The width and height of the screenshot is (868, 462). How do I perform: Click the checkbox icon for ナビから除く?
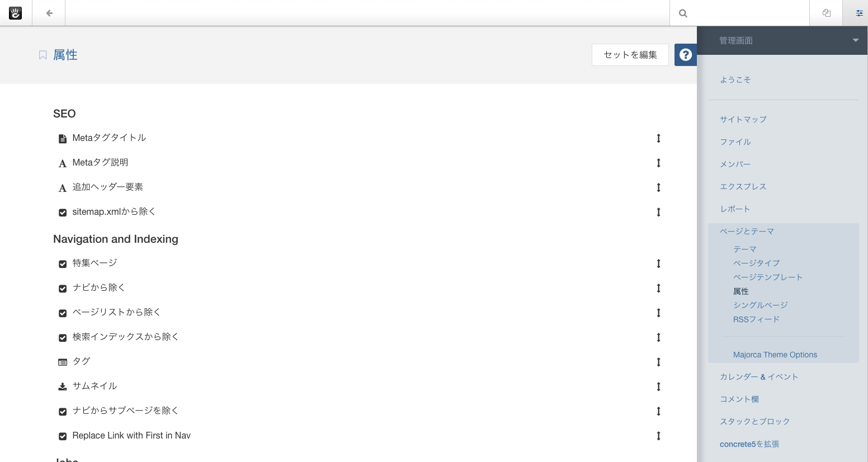pos(63,289)
